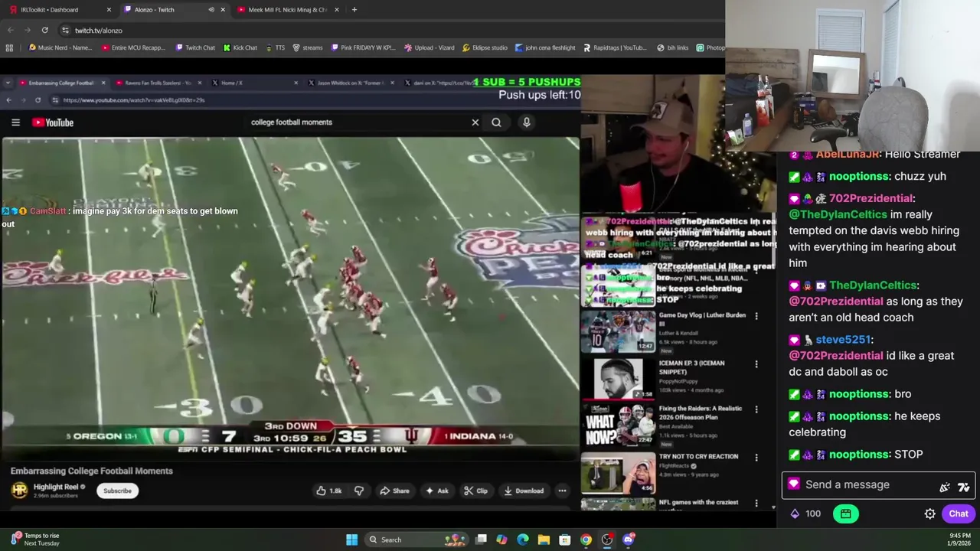Toggle mute on Alonzo Twitch tab
The width and height of the screenshot is (980, 551).
211,10
